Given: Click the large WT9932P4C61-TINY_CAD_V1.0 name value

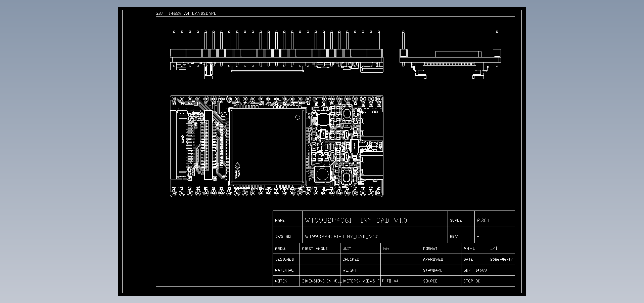Looking at the screenshot, I should click(x=356, y=220).
